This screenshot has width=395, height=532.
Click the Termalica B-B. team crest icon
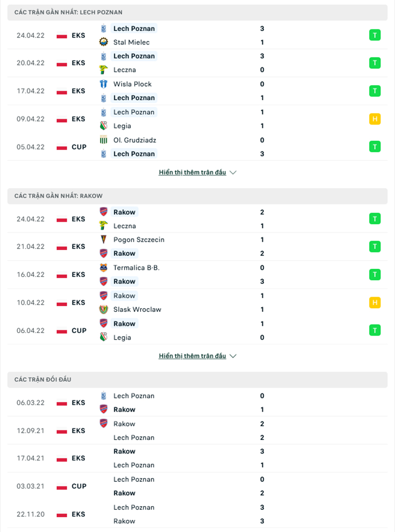[103, 268]
